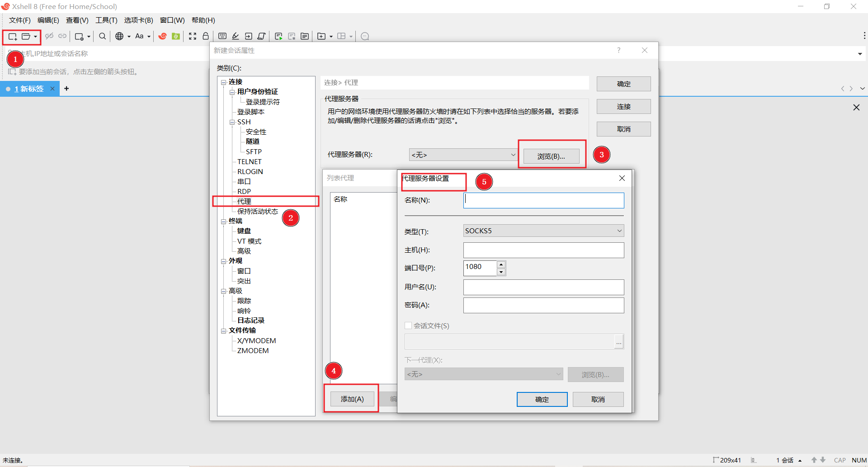The image size is (868, 467).
Task: Select 代理 in category tree
Action: coord(244,201)
